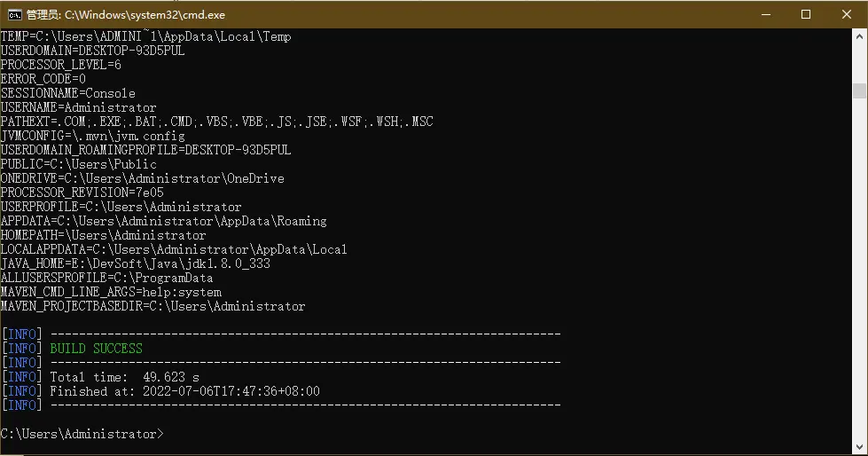The height and width of the screenshot is (456, 868).
Task: Click the scrollbar up arrow
Action: coord(859,36)
